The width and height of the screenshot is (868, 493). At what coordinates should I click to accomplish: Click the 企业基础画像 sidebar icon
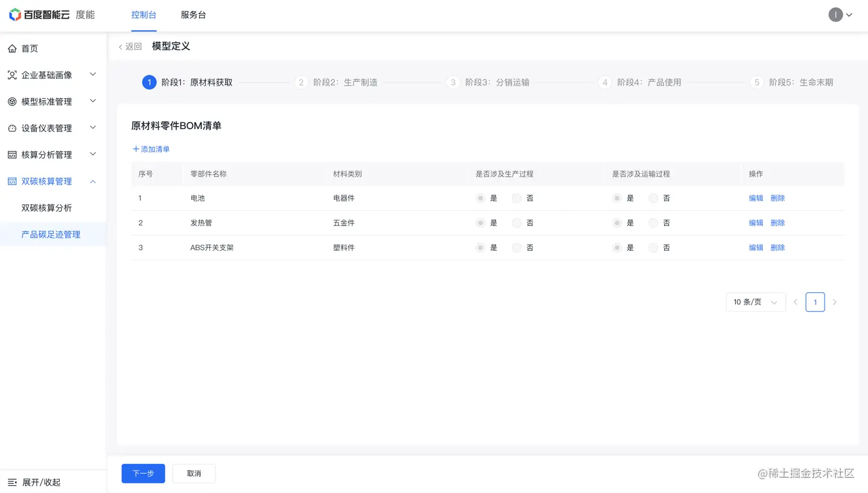12,75
